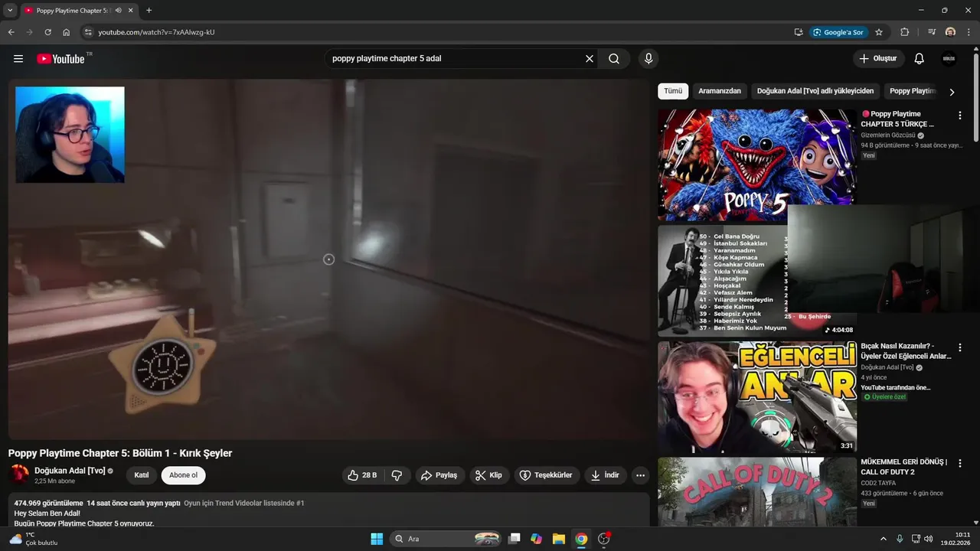Mute the tab via speaker icon

pyautogui.click(x=118, y=11)
